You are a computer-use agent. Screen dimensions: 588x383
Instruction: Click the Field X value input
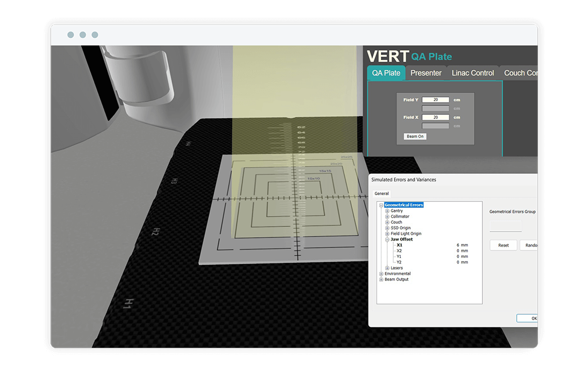pos(435,117)
